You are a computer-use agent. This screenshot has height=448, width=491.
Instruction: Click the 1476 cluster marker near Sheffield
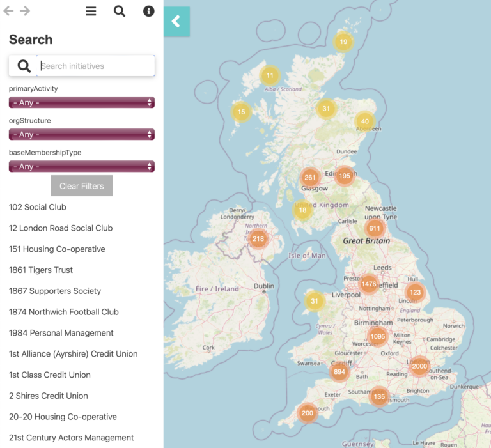click(x=369, y=284)
